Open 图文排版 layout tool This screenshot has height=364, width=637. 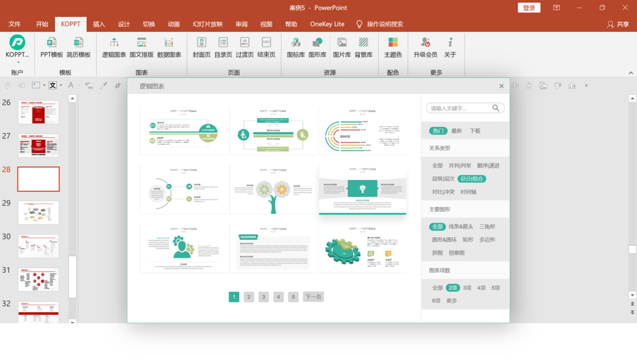(x=141, y=47)
